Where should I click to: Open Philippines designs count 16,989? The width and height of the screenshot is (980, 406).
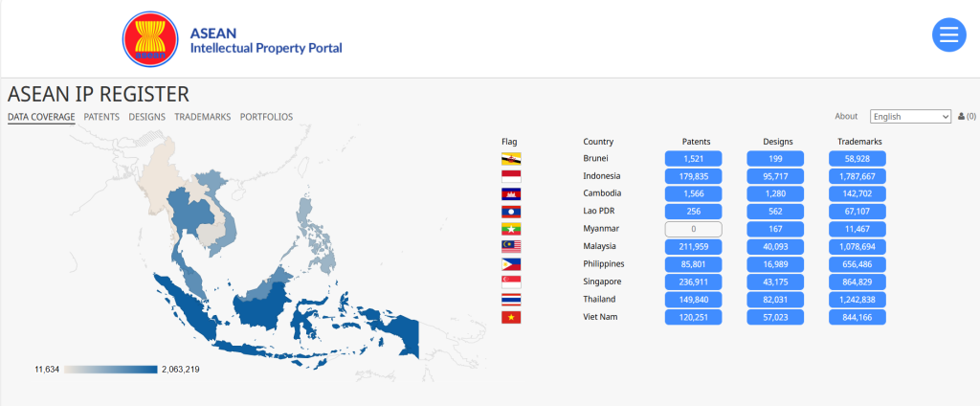coord(775,264)
